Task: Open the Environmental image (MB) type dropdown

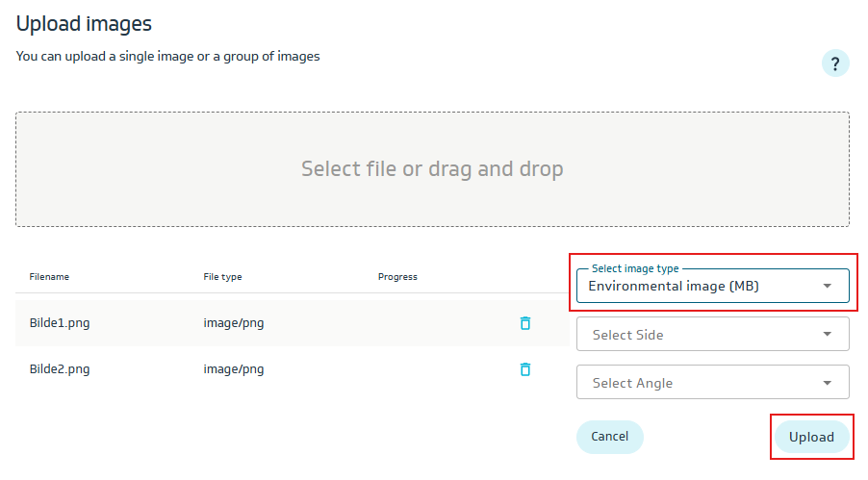Action: click(x=693, y=286)
